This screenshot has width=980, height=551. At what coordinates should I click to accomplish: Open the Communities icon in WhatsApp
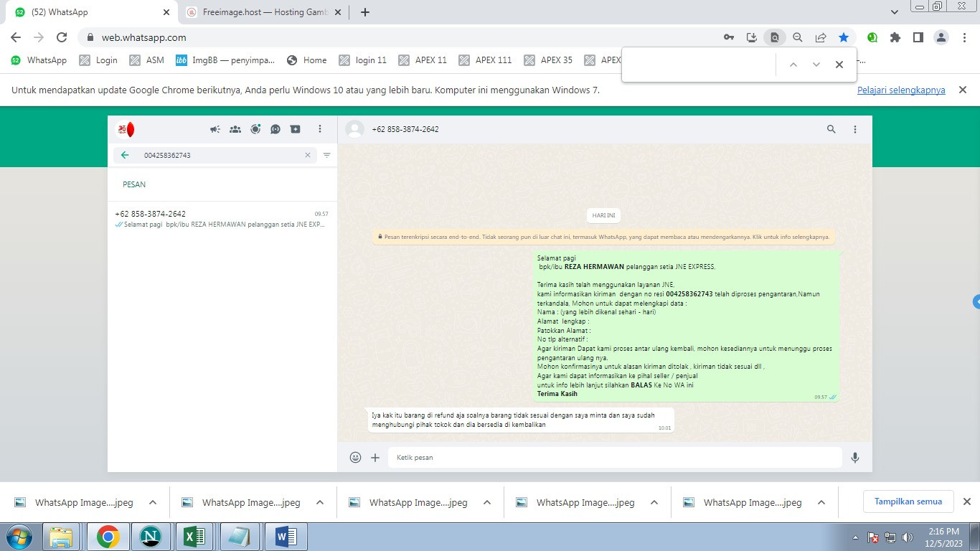point(235,129)
